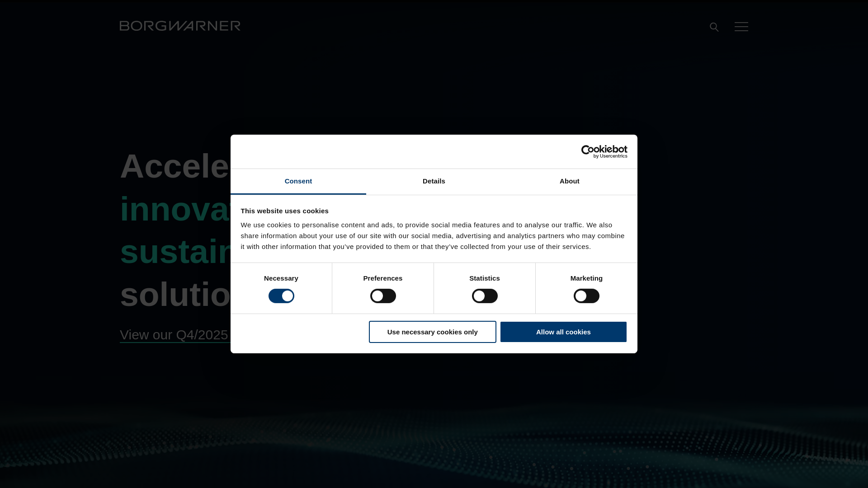Click the Marketing category label
This screenshot has width=868, height=488.
pyautogui.click(x=586, y=278)
